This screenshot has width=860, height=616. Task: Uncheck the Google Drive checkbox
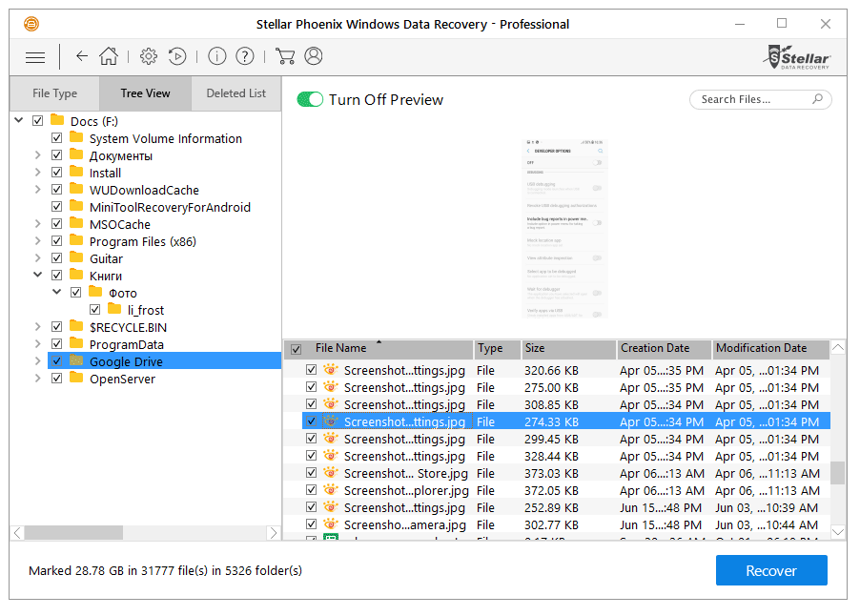57,361
